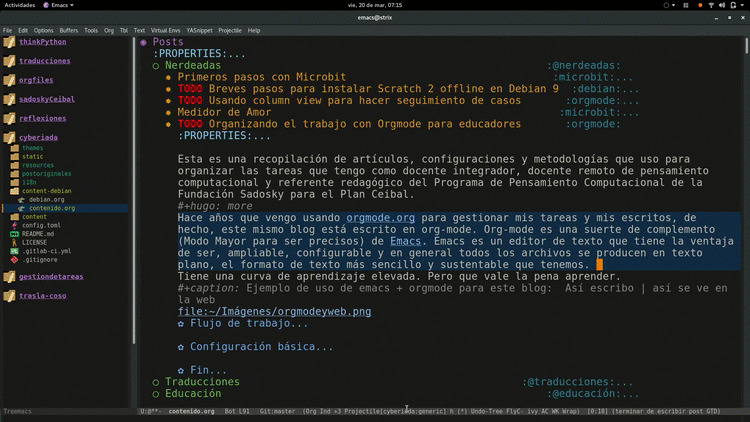Click the config.toml file icon
Viewport: 750px width, 422px height.
pyautogui.click(x=15, y=225)
